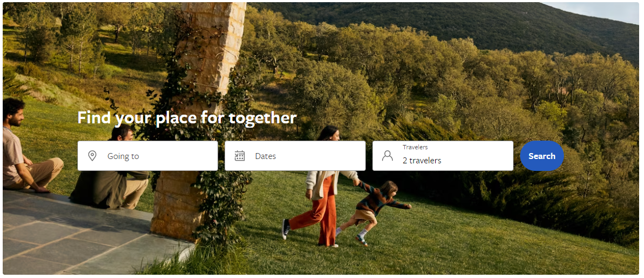This screenshot has width=644, height=278.
Task: Click the blue Search button
Action: pyautogui.click(x=542, y=156)
